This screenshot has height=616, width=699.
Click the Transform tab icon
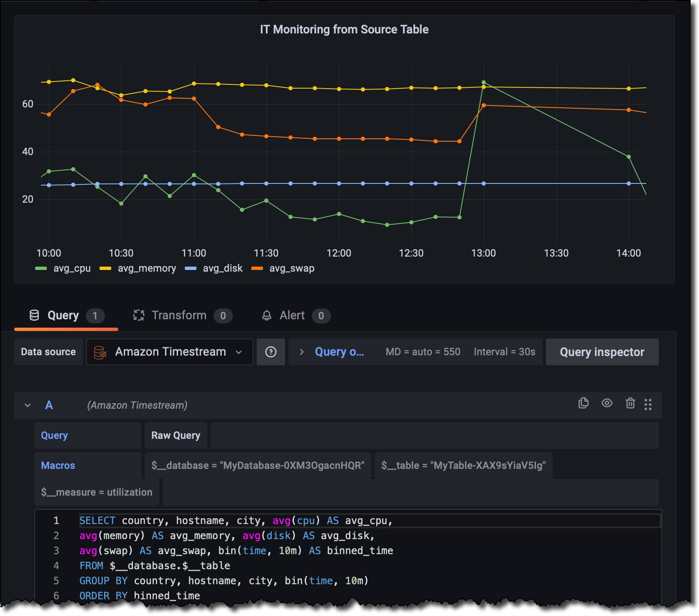[x=139, y=316]
